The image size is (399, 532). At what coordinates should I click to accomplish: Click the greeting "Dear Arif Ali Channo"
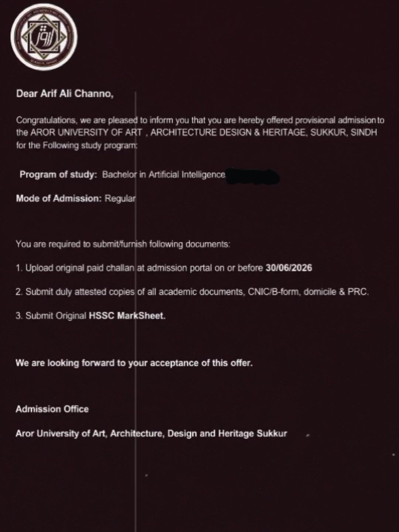pos(65,94)
